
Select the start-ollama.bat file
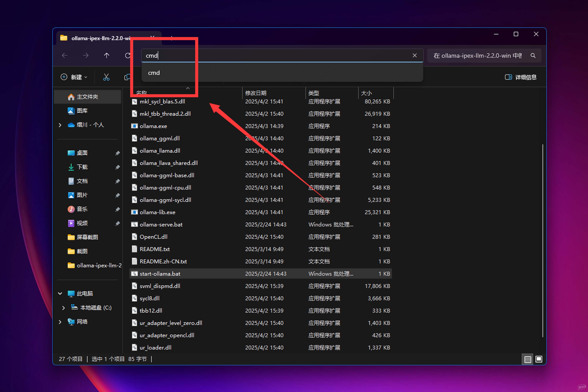pos(261,274)
